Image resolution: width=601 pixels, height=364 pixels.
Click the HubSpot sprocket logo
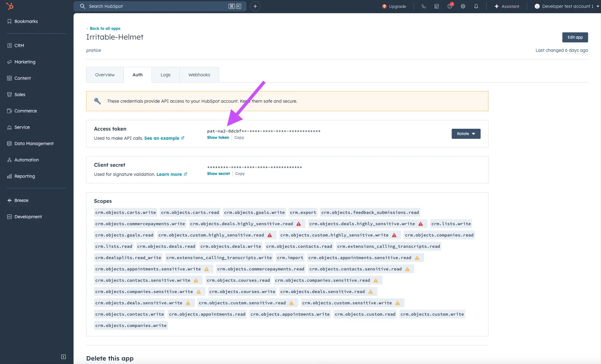10,6
